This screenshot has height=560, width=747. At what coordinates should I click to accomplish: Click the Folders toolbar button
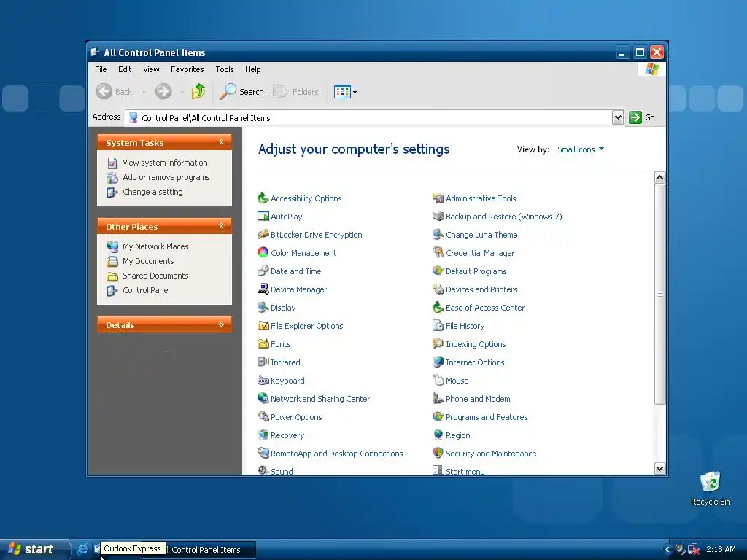[296, 91]
